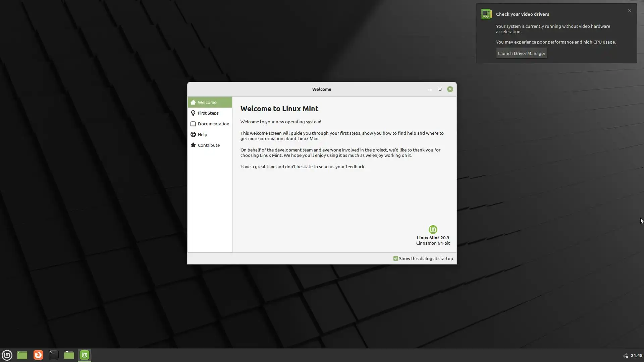Click the Welcome app taskbar button

pos(85,355)
